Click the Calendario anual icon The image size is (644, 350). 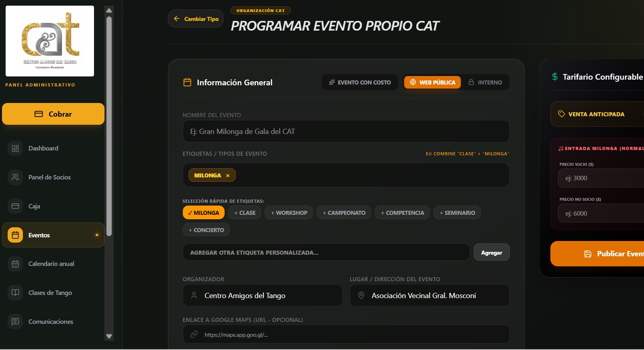point(15,264)
